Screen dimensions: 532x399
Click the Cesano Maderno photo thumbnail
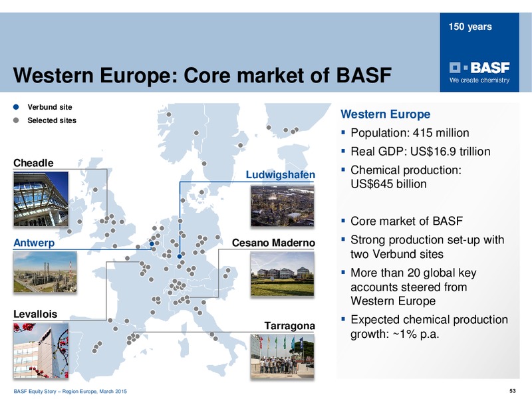[x=282, y=275]
